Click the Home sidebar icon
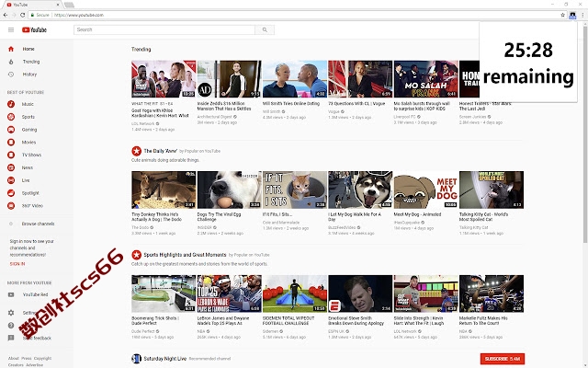 click(11, 49)
